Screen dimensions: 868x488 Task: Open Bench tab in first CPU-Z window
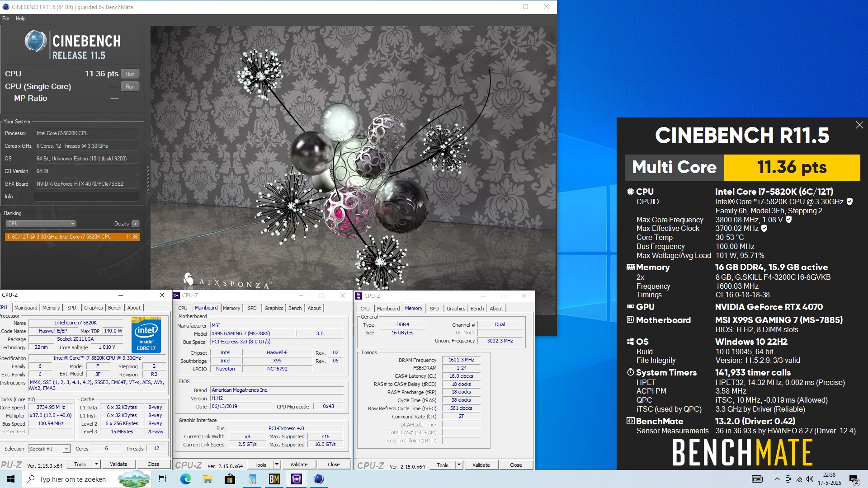tap(115, 308)
